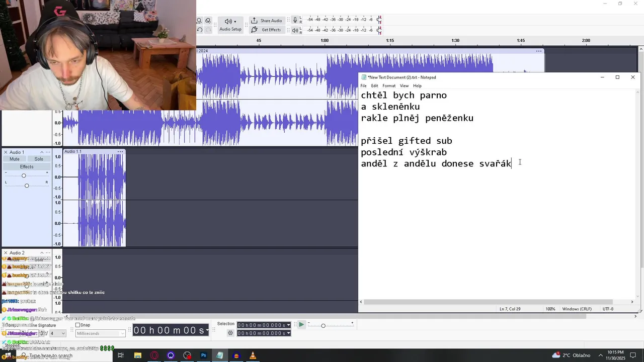Click the speaker playback meter icon
The image size is (644, 362).
[295, 30]
